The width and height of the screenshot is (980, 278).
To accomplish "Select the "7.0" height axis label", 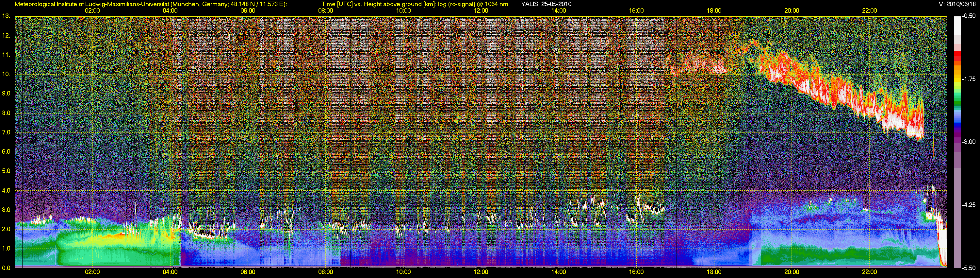I will 6,132.
